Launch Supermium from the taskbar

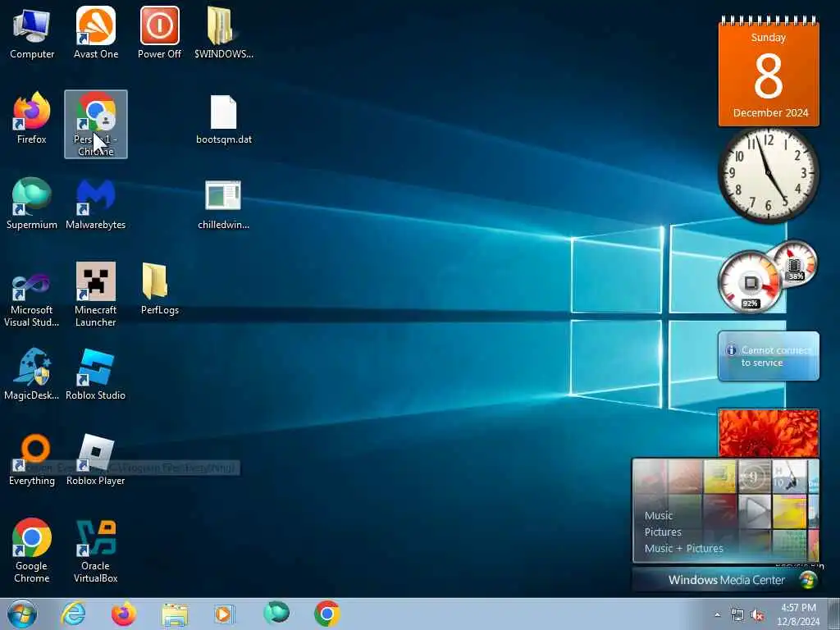click(x=276, y=614)
